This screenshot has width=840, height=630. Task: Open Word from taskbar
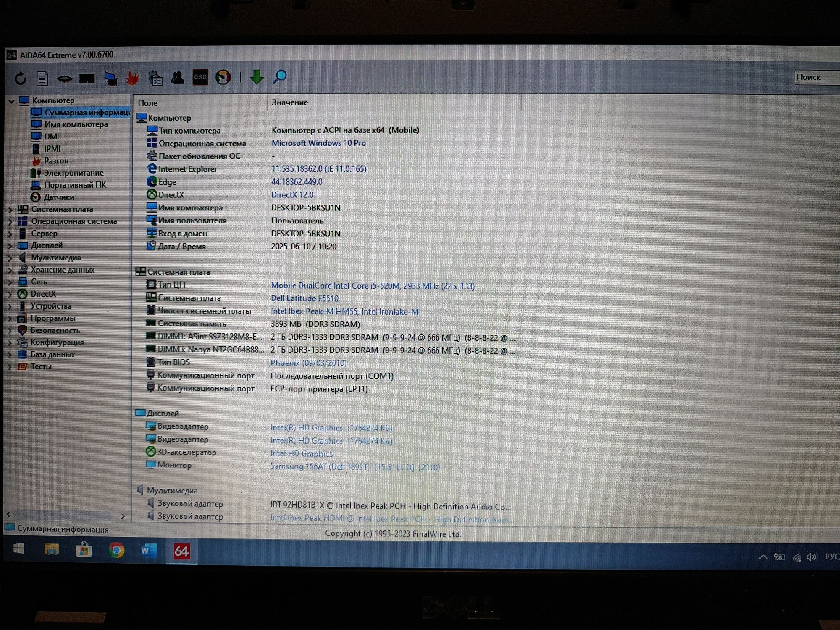tap(149, 551)
